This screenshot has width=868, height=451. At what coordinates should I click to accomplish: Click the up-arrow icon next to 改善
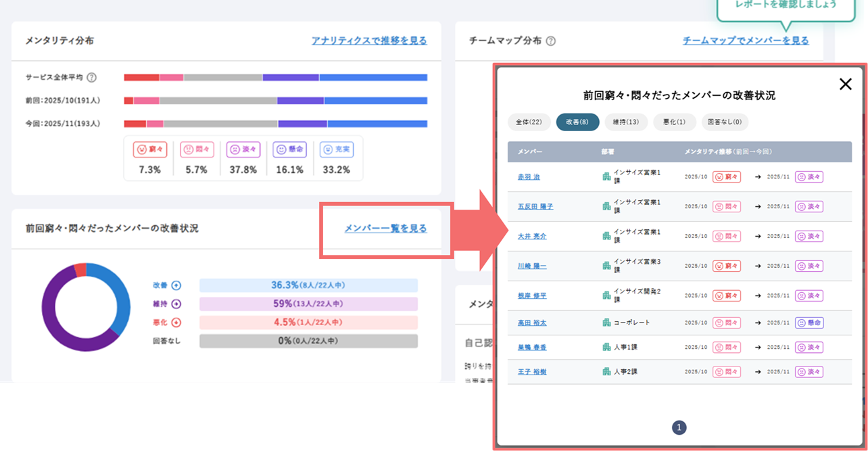coord(176,285)
